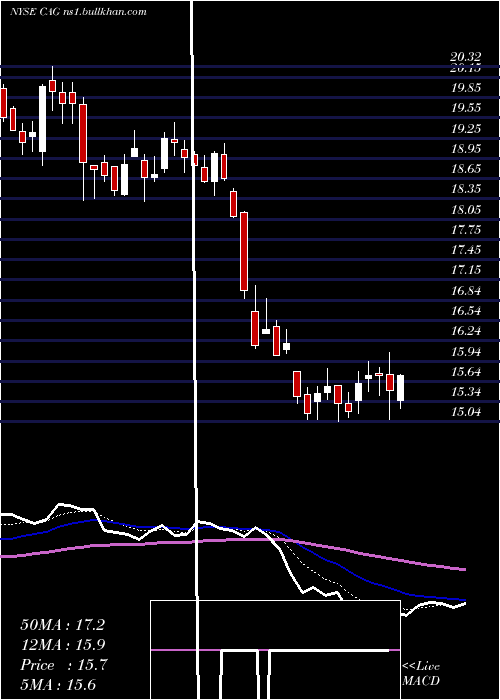This screenshot has width=500, height=700.
Task: Click the 15.04 price axis label
Action: (466, 411)
